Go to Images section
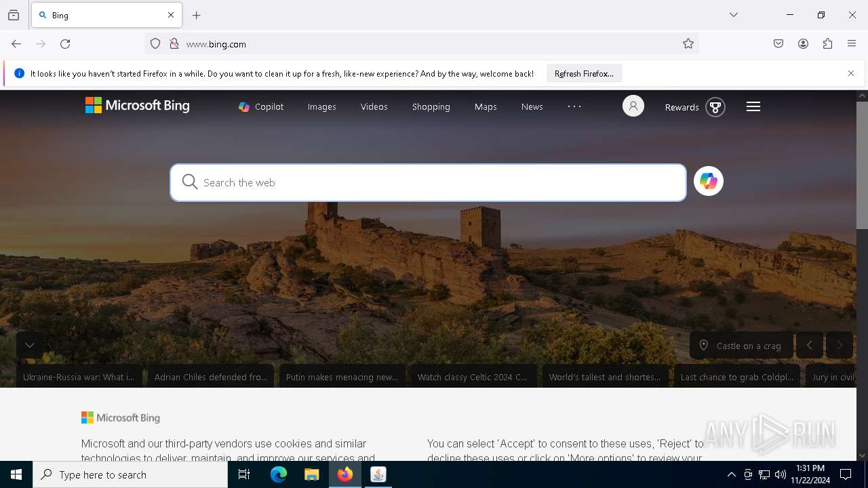868x488 pixels. (x=321, y=107)
